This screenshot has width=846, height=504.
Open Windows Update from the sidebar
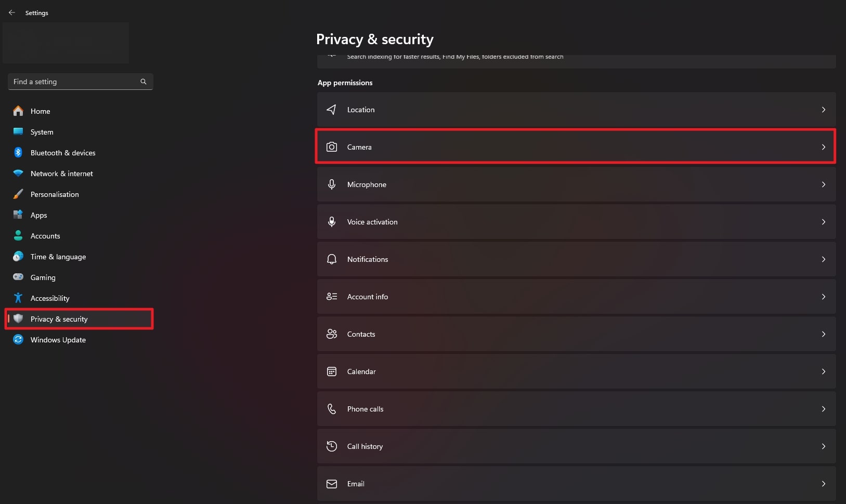[x=58, y=339]
